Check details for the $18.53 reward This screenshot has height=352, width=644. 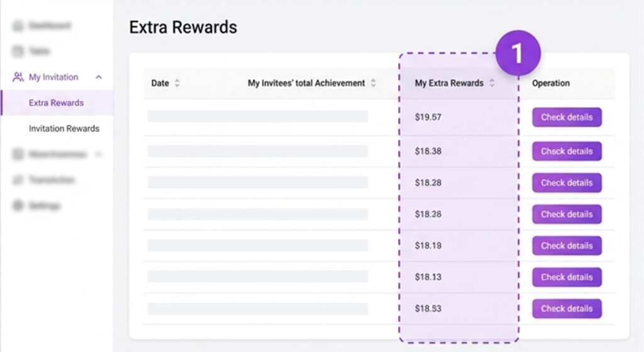tap(567, 309)
